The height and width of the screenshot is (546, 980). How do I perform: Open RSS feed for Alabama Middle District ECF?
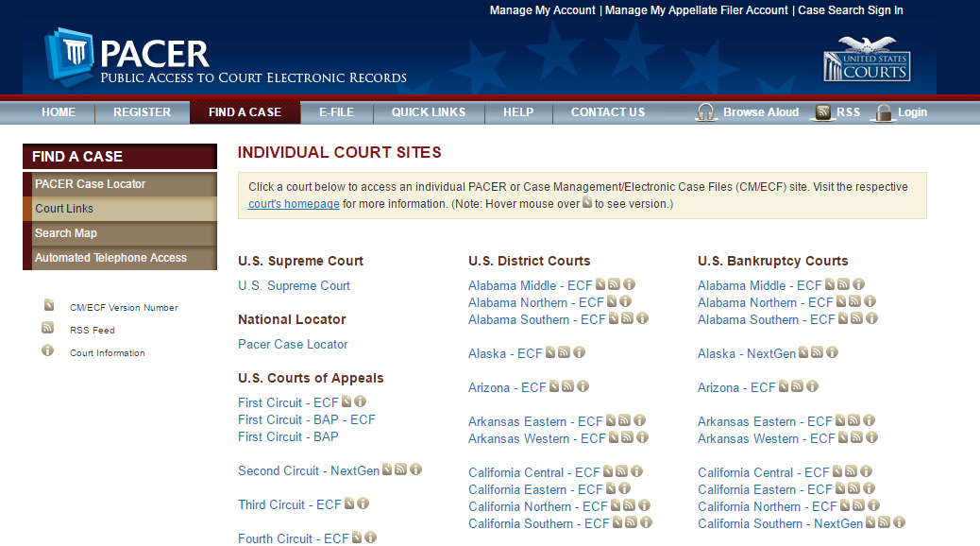615,284
